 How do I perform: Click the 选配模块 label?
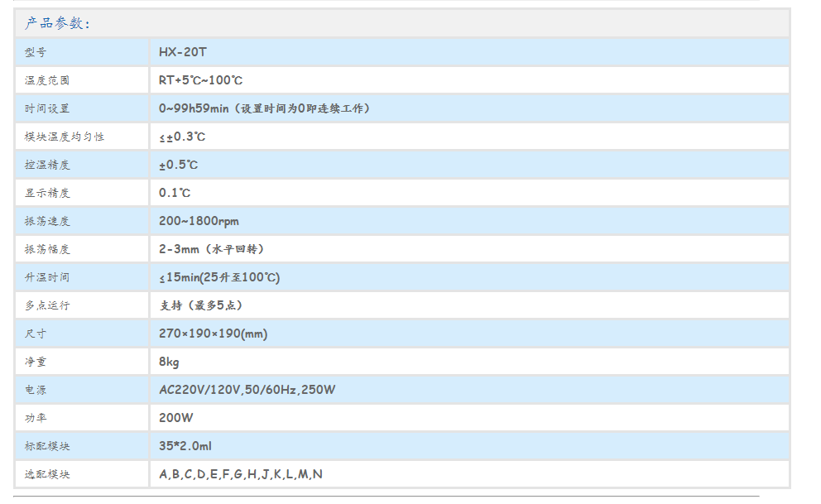coord(46,474)
